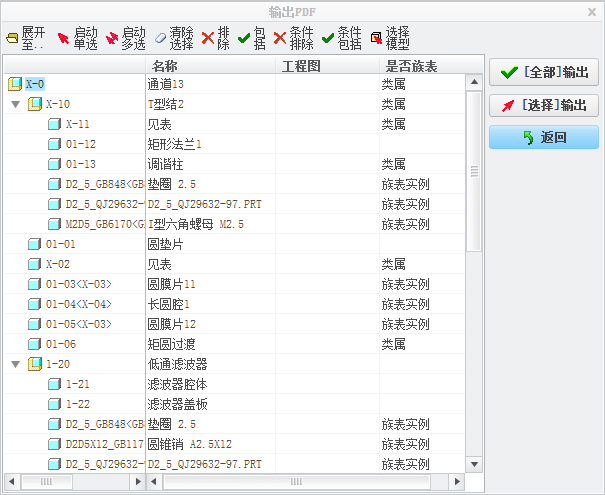Click the part icon for 01-04<X-04>
The image size is (605, 495).
click(34, 304)
